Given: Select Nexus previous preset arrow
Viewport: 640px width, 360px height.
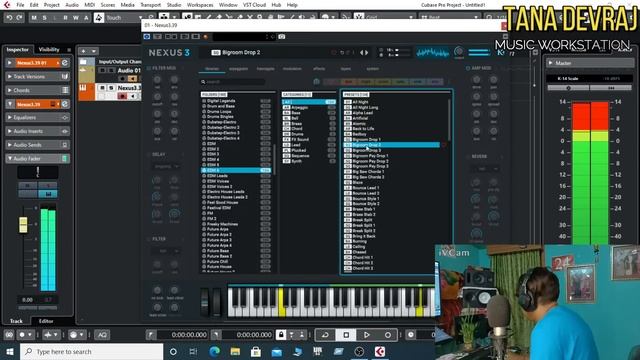Looking at the screenshot, I should [x=361, y=52].
